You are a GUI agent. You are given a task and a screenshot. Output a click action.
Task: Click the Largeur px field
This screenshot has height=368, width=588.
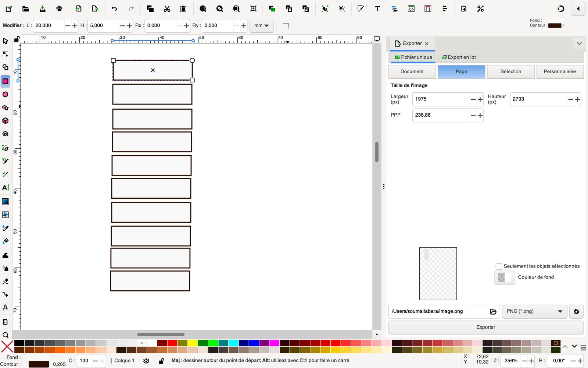point(441,99)
